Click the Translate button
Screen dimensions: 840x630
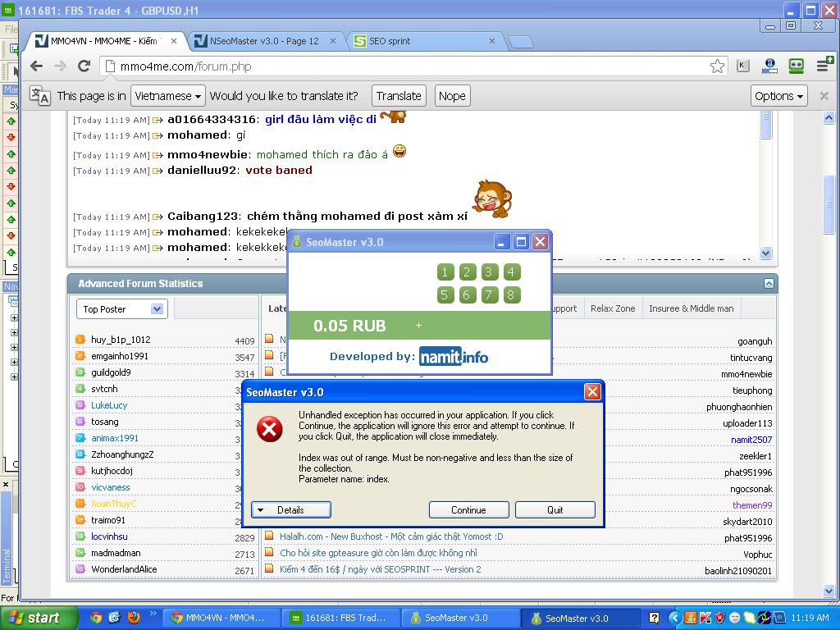(399, 96)
